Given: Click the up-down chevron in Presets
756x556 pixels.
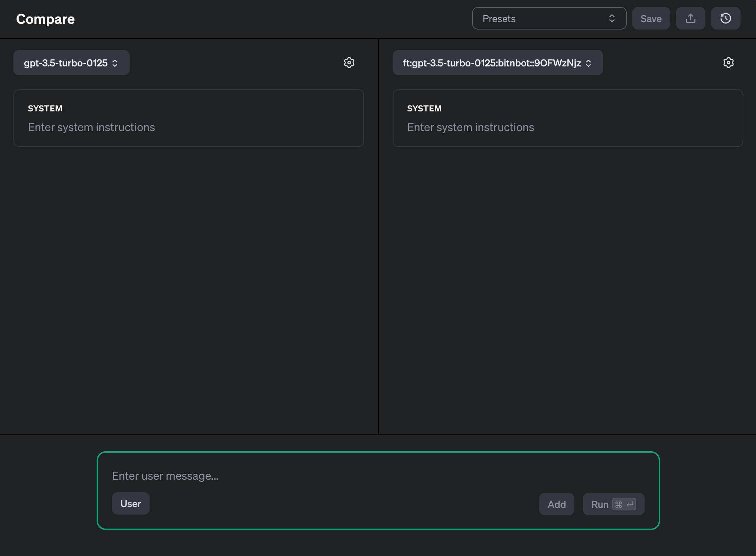Looking at the screenshot, I should pyautogui.click(x=612, y=18).
